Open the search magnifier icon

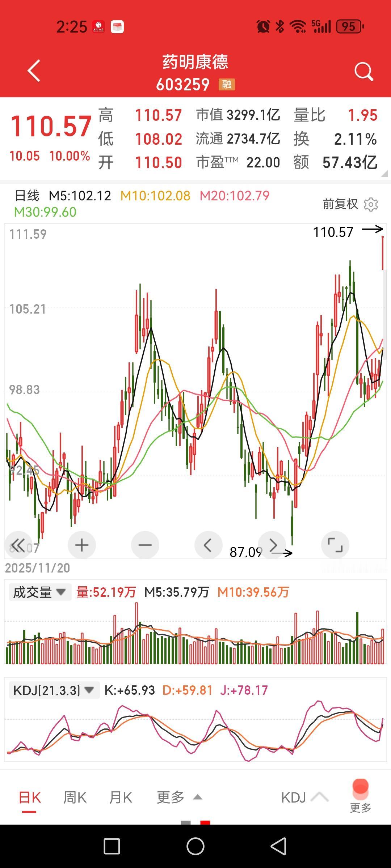point(363,71)
